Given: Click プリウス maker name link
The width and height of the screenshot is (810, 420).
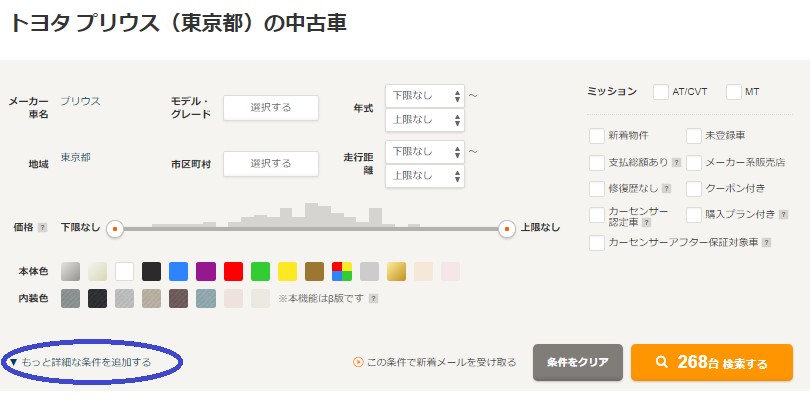Looking at the screenshot, I should tap(81, 101).
